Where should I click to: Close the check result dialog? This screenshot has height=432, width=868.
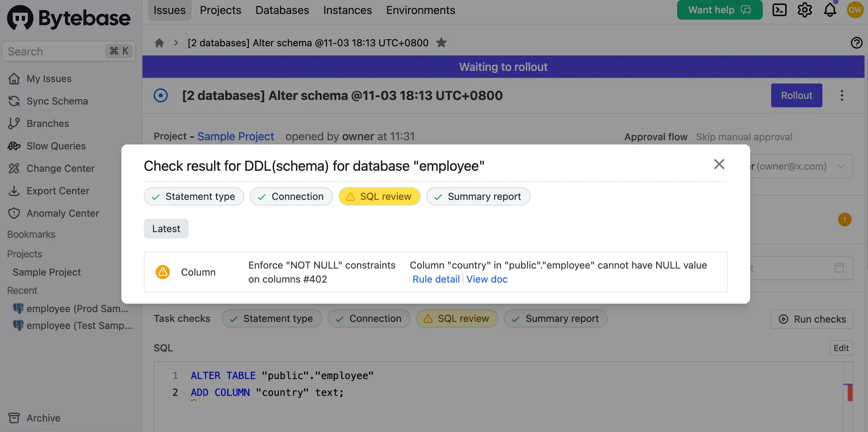(x=719, y=164)
